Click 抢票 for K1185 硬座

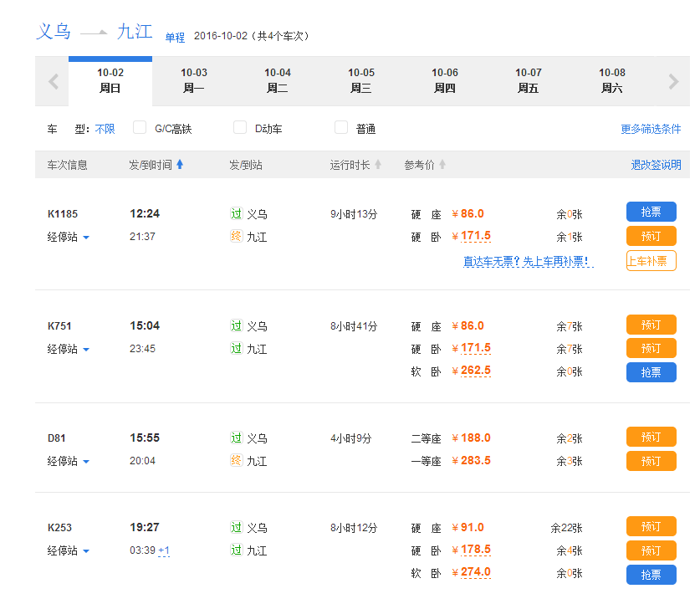(x=651, y=212)
